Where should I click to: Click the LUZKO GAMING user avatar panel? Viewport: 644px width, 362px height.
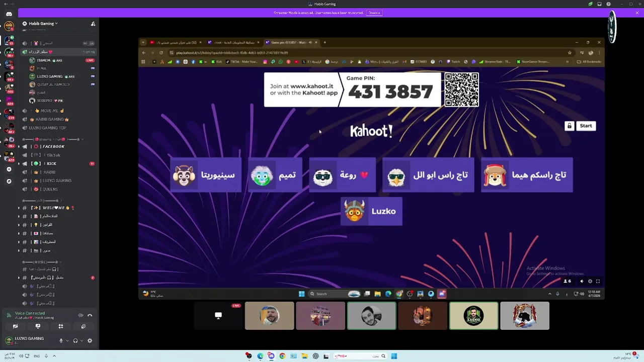(x=25, y=340)
